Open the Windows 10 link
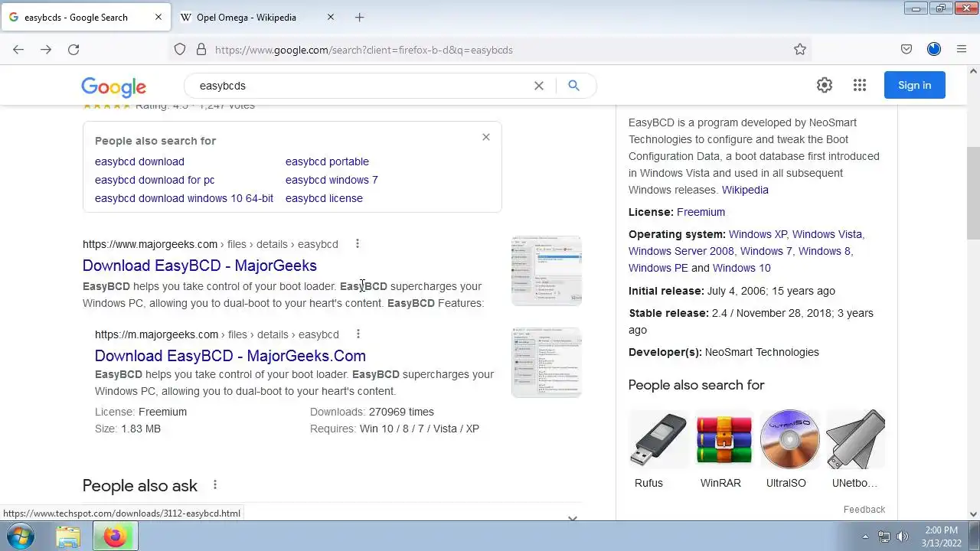The height and width of the screenshot is (551, 980). [x=741, y=268]
